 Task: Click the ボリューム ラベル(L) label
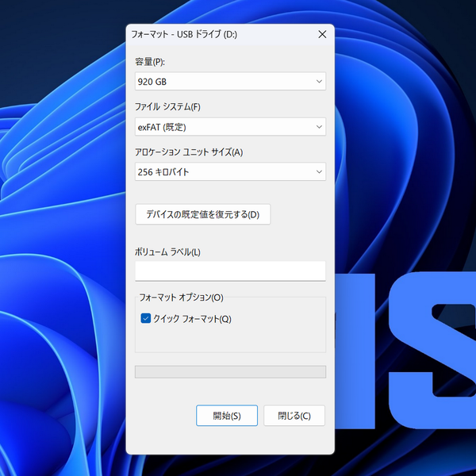pyautogui.click(x=167, y=252)
